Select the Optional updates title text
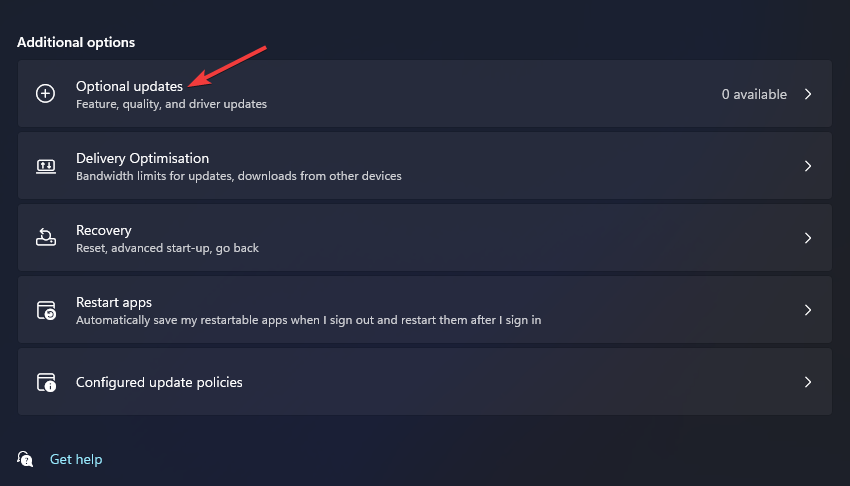 (129, 86)
